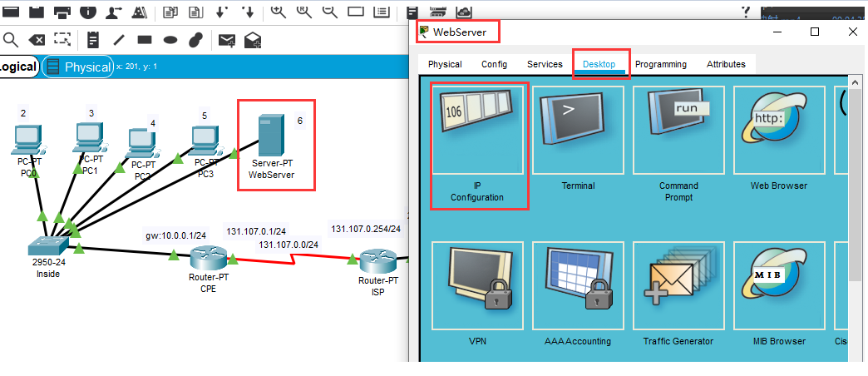868x376 pixels.
Task: Switch to the Physical workspace view
Action: click(79, 67)
